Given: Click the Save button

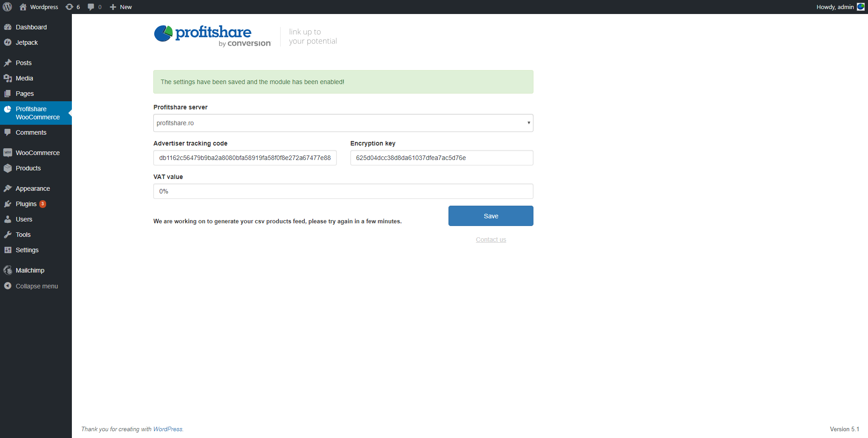Looking at the screenshot, I should (491, 216).
